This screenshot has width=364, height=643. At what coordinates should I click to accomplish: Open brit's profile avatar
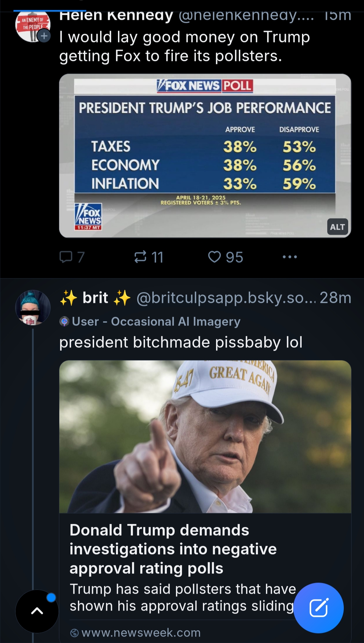coord(33,308)
